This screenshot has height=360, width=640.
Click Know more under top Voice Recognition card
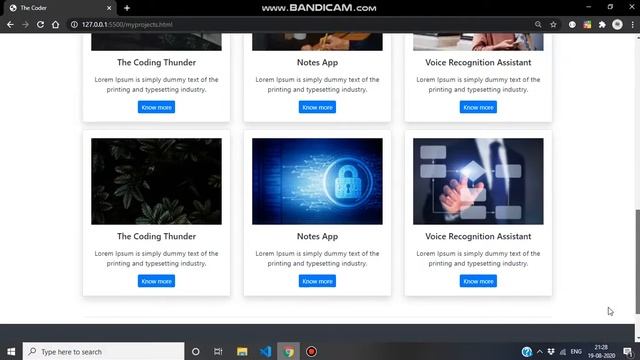click(478, 107)
